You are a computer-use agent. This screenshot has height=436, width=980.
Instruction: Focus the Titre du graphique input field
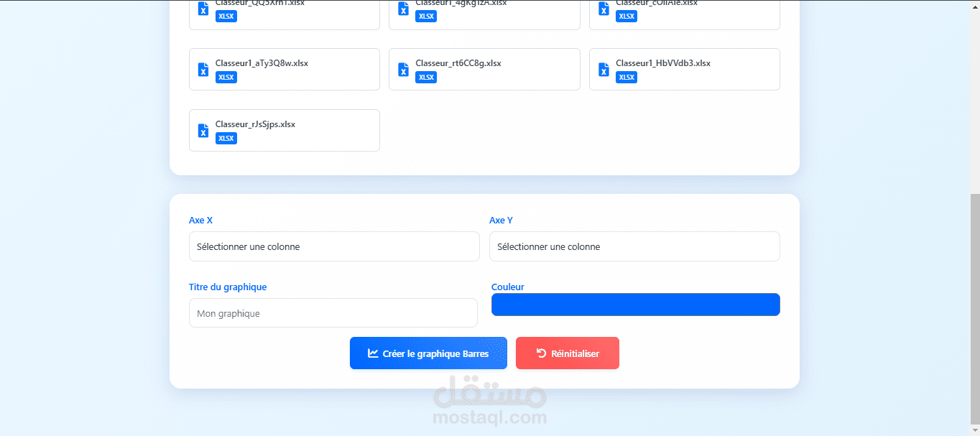coord(333,313)
